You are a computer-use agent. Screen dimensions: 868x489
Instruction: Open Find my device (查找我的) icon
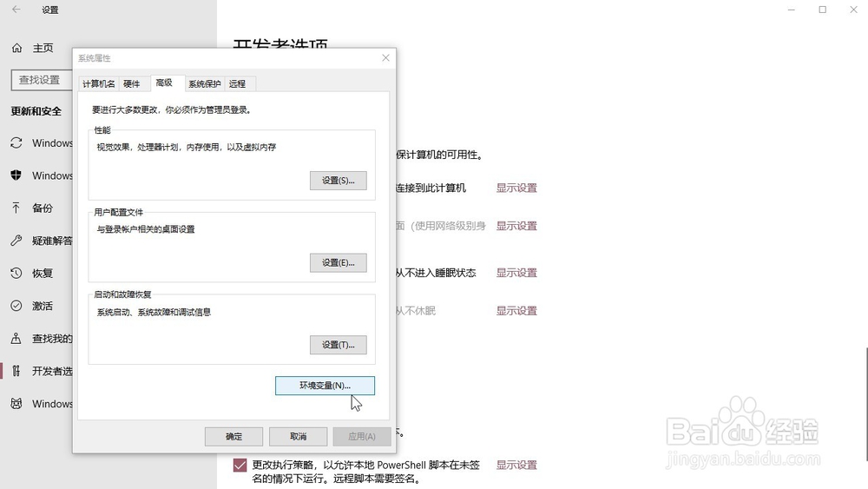pos(16,339)
